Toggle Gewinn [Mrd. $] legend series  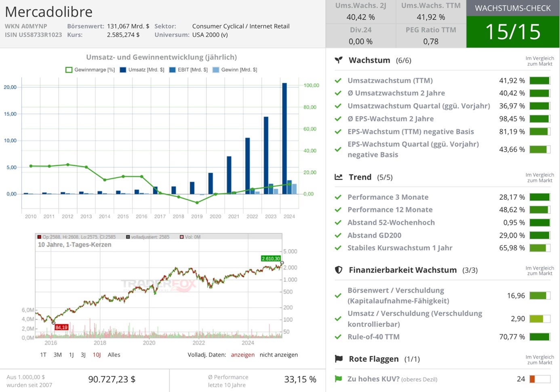click(235, 70)
